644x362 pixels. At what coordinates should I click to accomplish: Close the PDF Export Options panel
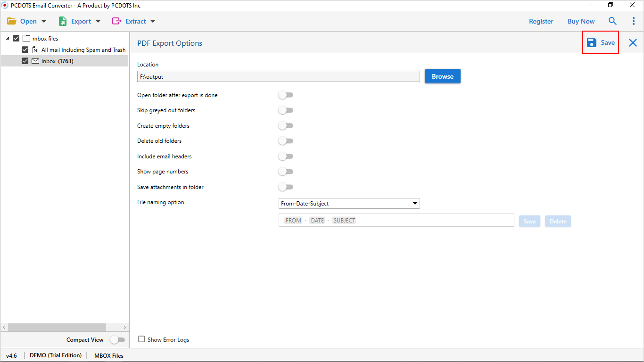(633, 43)
